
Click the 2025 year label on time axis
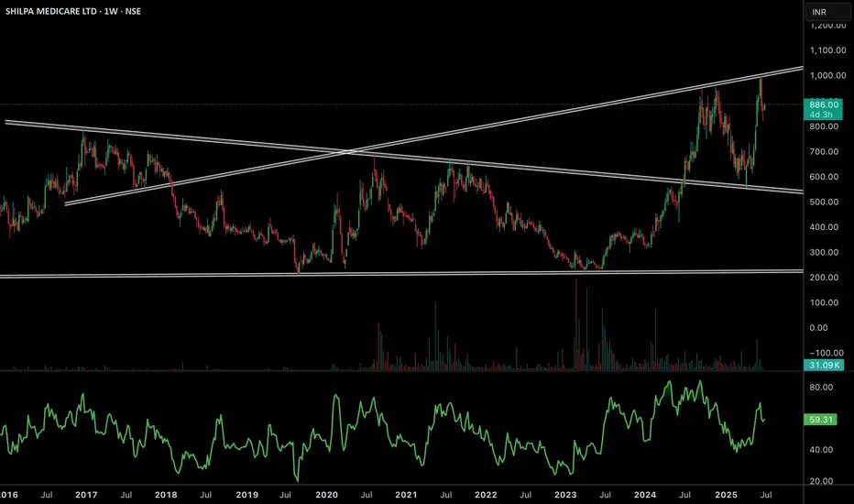[726, 495]
